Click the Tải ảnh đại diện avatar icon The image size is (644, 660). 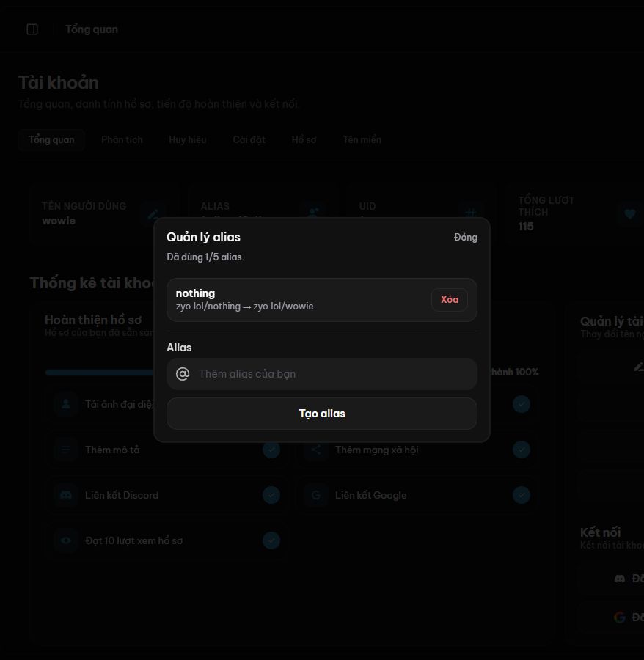point(66,404)
